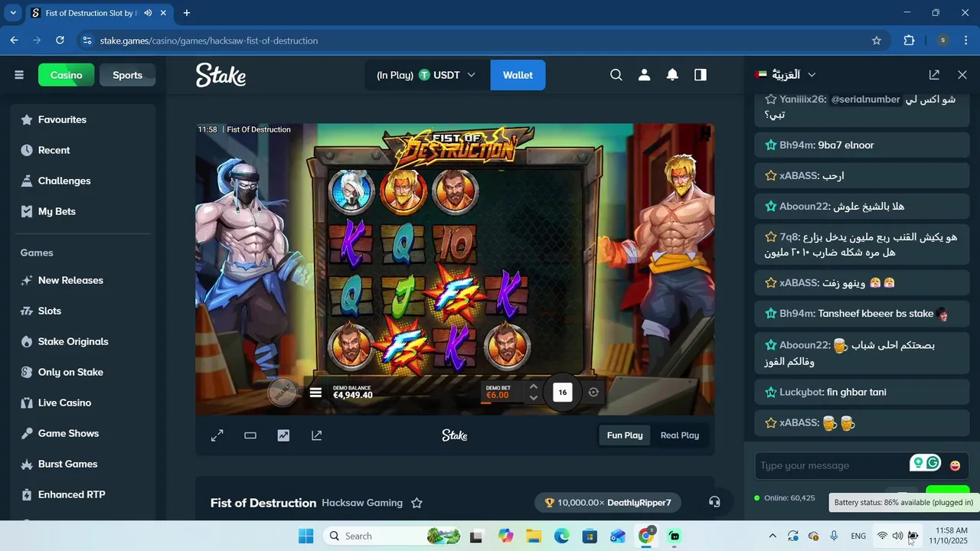Spin using the 16 button
The width and height of the screenshot is (980, 551).
[x=563, y=393]
